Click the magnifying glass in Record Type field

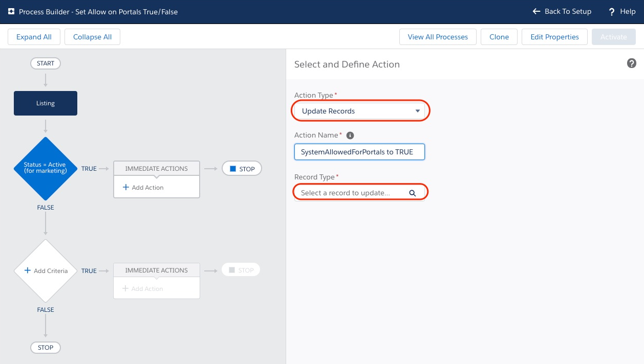coord(413,192)
